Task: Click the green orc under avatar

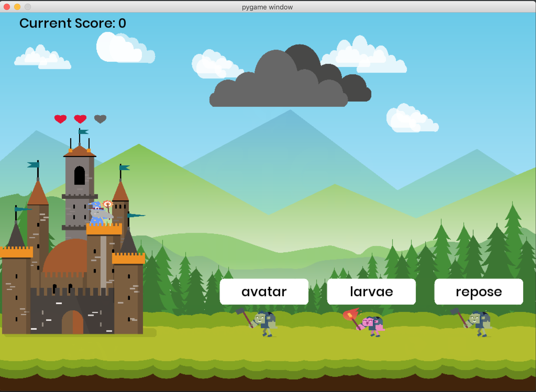Action: pyautogui.click(x=264, y=323)
